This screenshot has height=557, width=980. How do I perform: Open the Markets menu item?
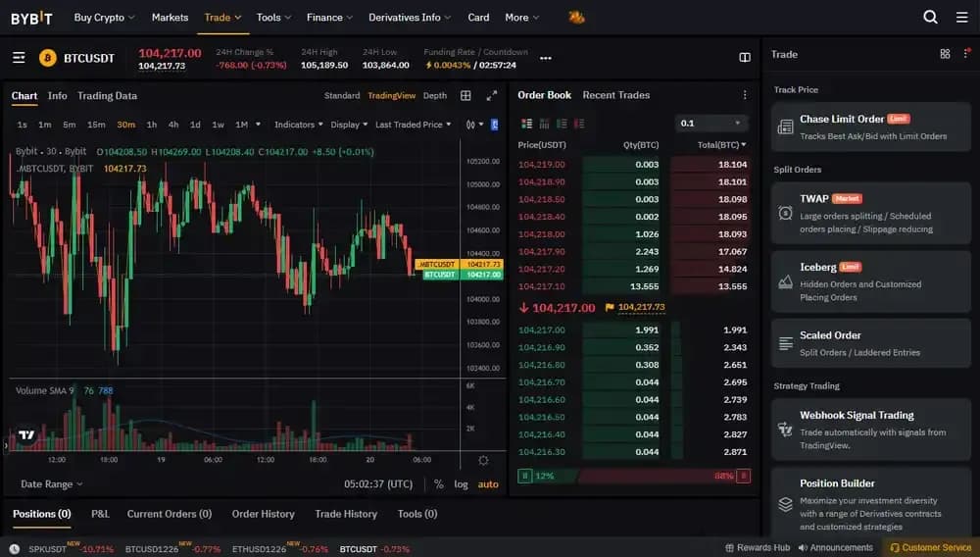170,18
